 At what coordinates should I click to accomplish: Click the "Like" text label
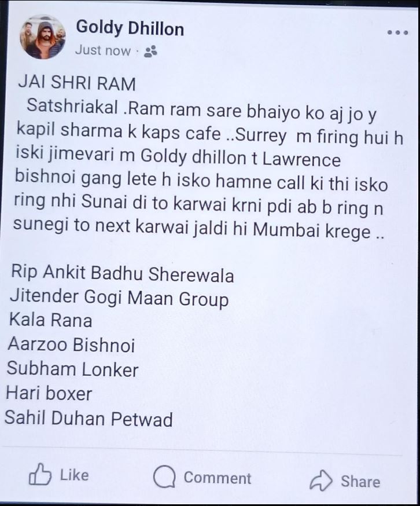74,475
